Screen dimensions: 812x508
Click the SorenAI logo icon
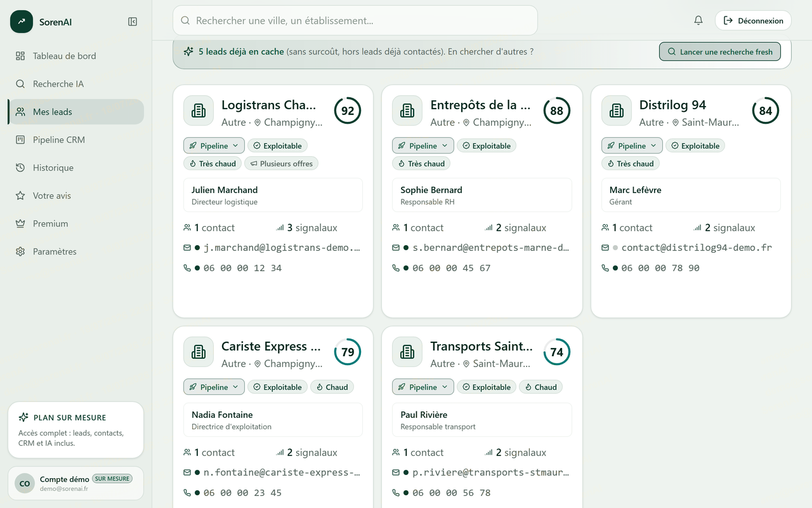[x=22, y=22]
